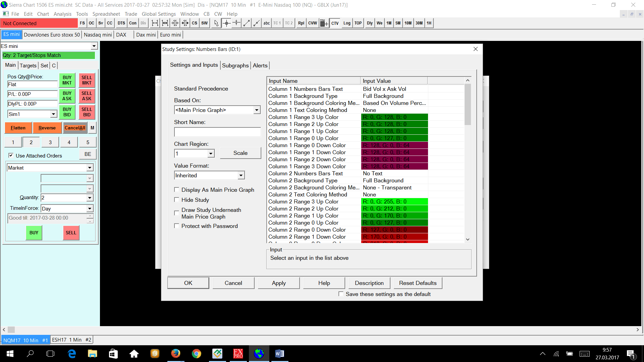This screenshot has width=644, height=362.
Task: Click the Trade Window grid icon
Action: point(324,23)
